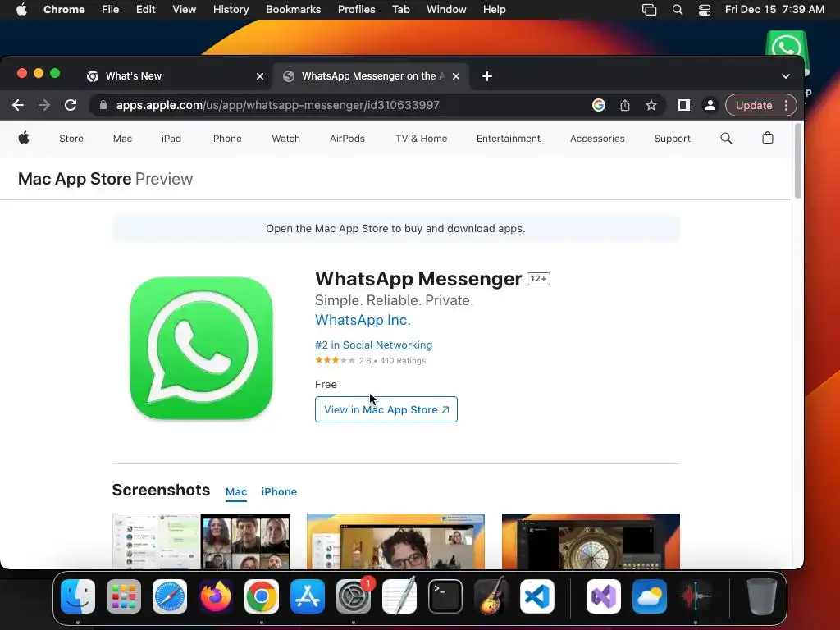Image resolution: width=840 pixels, height=630 pixels.
Task: Click the Chrome Update button
Action: (754, 105)
